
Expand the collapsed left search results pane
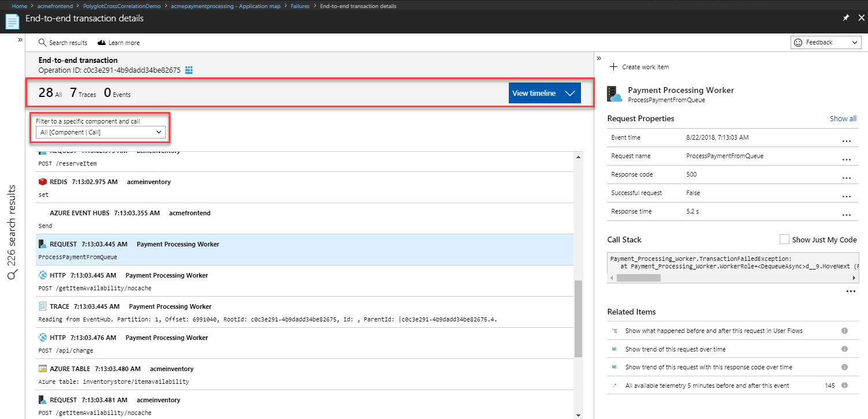tap(20, 40)
